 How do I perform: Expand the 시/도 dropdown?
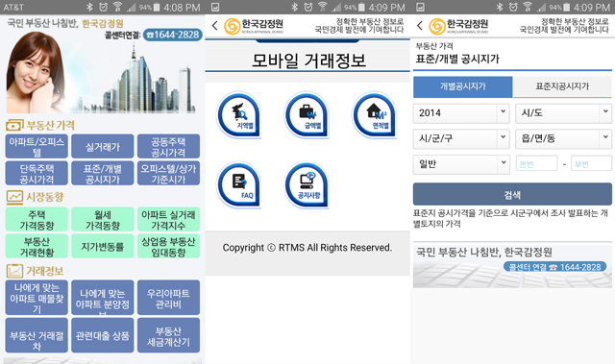(563, 113)
